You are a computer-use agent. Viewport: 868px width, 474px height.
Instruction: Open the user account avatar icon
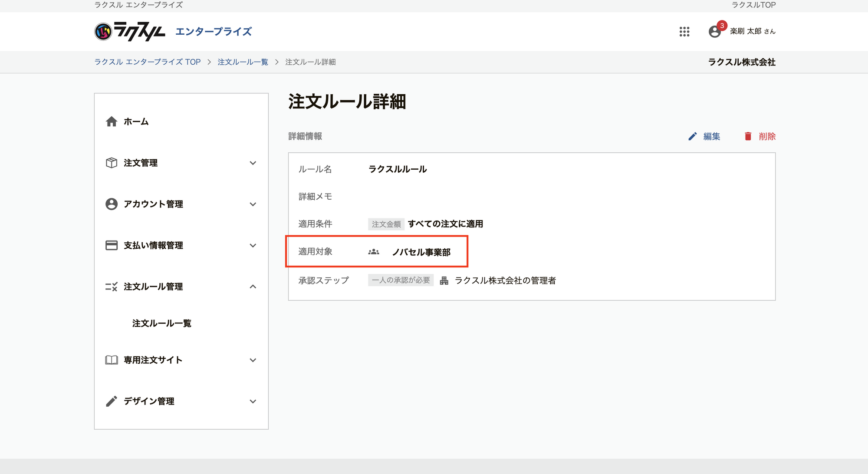click(714, 32)
